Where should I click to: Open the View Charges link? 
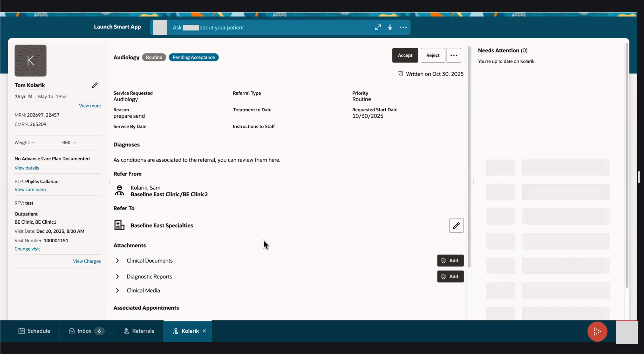pos(87,261)
